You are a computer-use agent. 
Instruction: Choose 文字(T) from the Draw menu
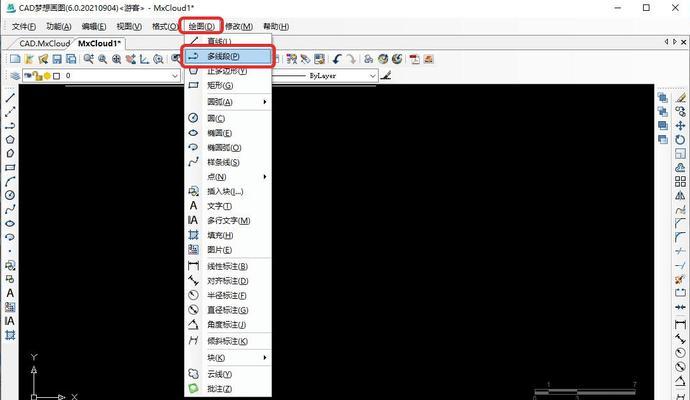coord(228,206)
